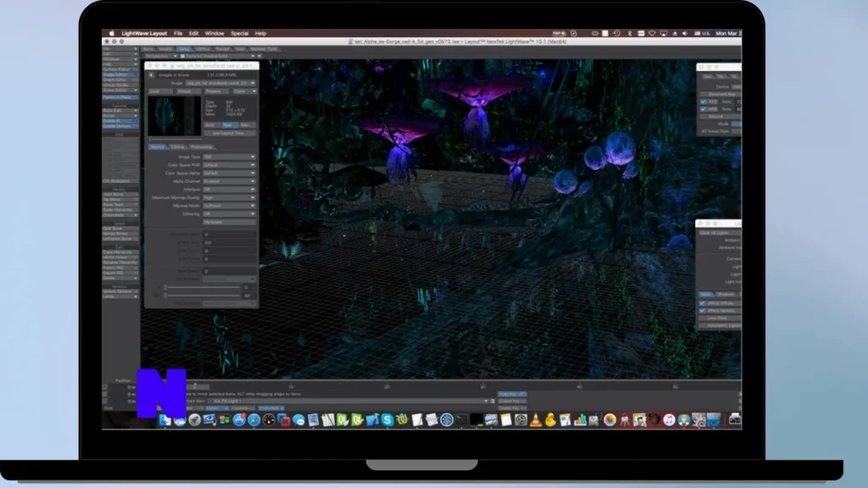Click the Apple menu logo
This screenshot has width=868, height=488.
111,33
